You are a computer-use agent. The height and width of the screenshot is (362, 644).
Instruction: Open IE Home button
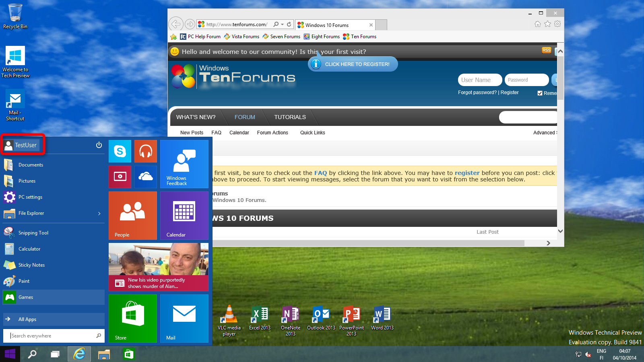(538, 24)
